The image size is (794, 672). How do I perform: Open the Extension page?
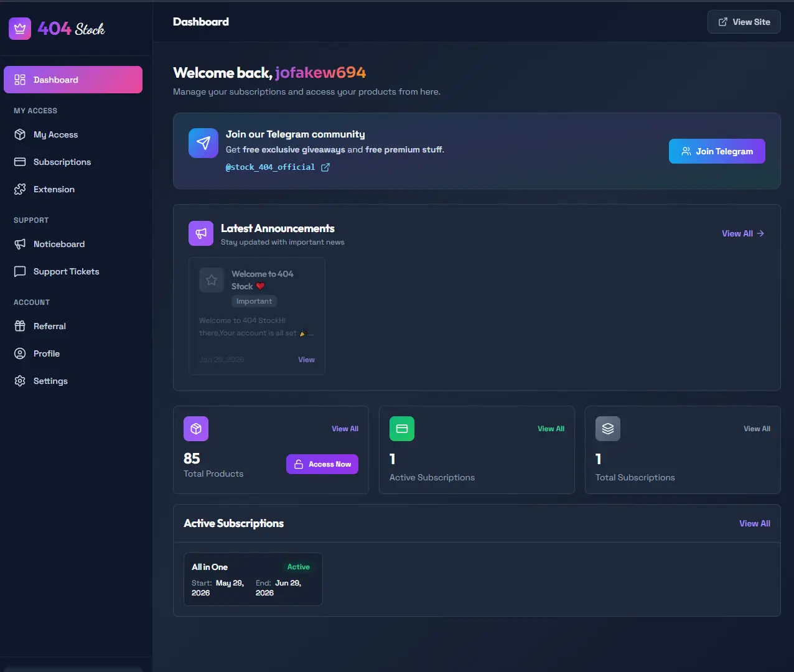[73, 189]
